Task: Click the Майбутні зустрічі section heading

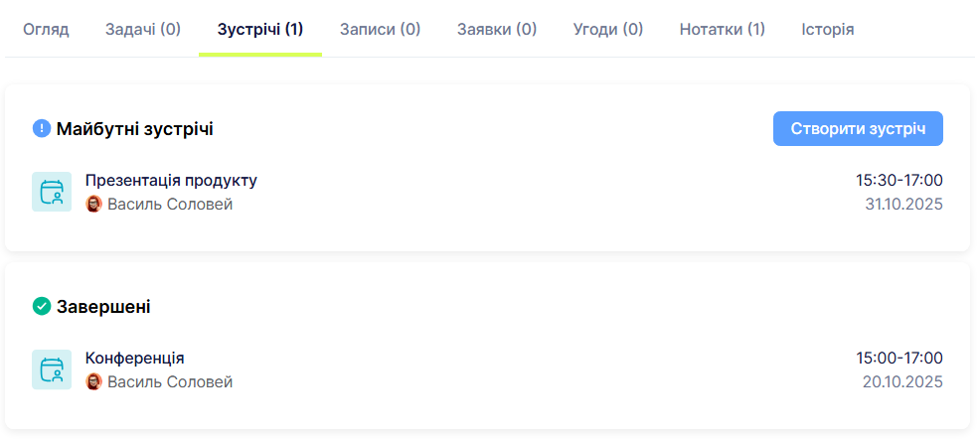Action: tap(135, 128)
